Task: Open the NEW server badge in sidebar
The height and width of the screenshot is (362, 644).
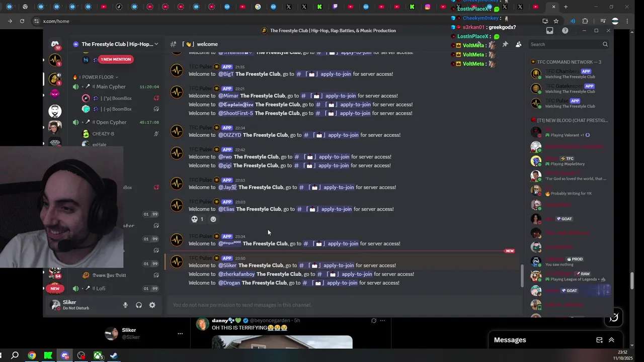Action: (x=55, y=289)
